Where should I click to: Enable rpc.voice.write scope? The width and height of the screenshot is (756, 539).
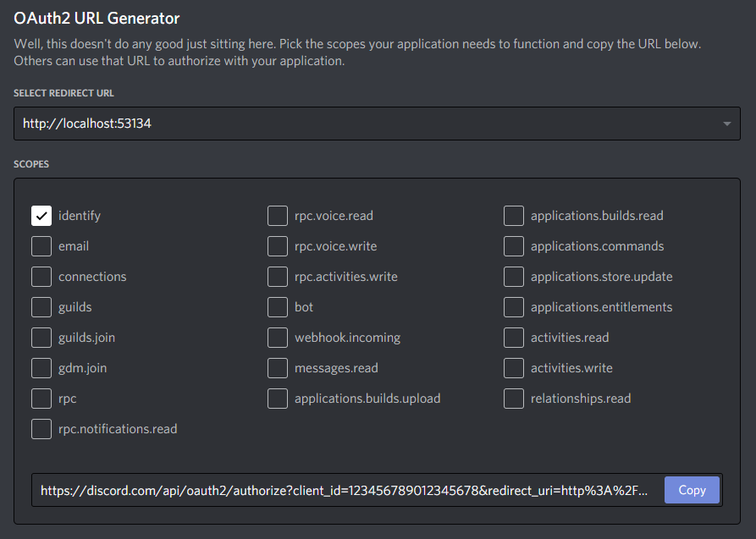click(278, 246)
